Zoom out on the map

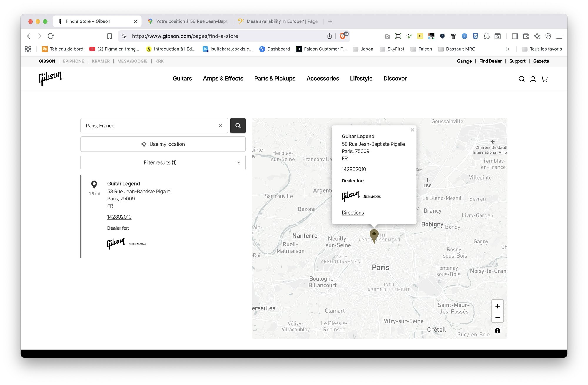pos(497,317)
